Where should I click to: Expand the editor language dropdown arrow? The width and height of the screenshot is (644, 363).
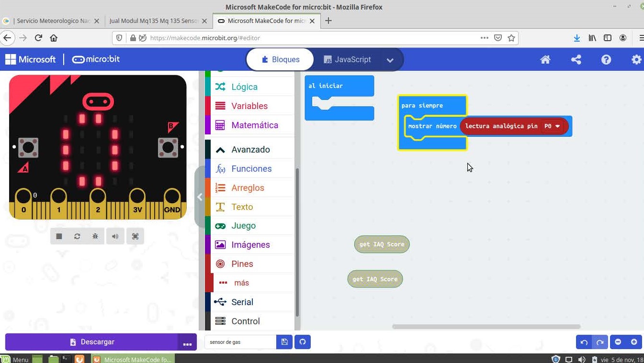(390, 60)
